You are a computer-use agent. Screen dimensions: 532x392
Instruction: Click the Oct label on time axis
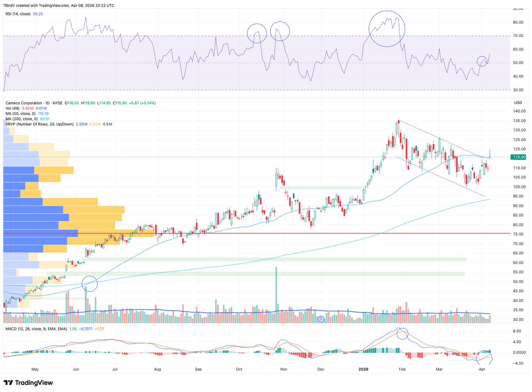[x=239, y=369]
